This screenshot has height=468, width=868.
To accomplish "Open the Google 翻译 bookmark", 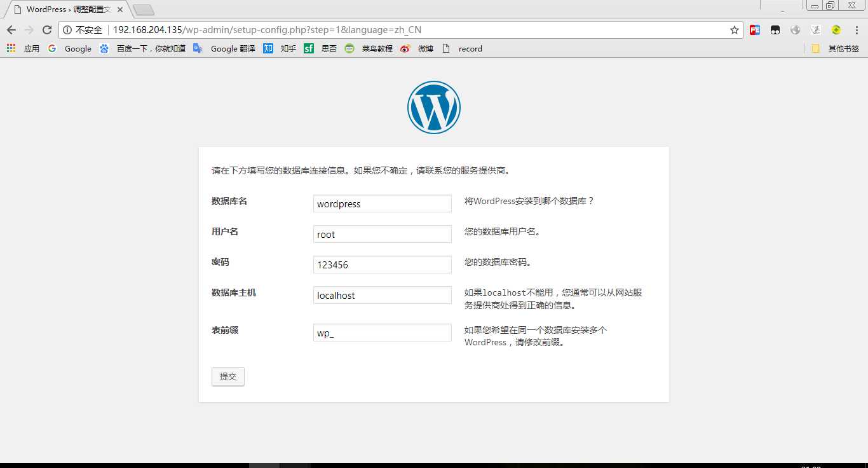I will tap(224, 48).
